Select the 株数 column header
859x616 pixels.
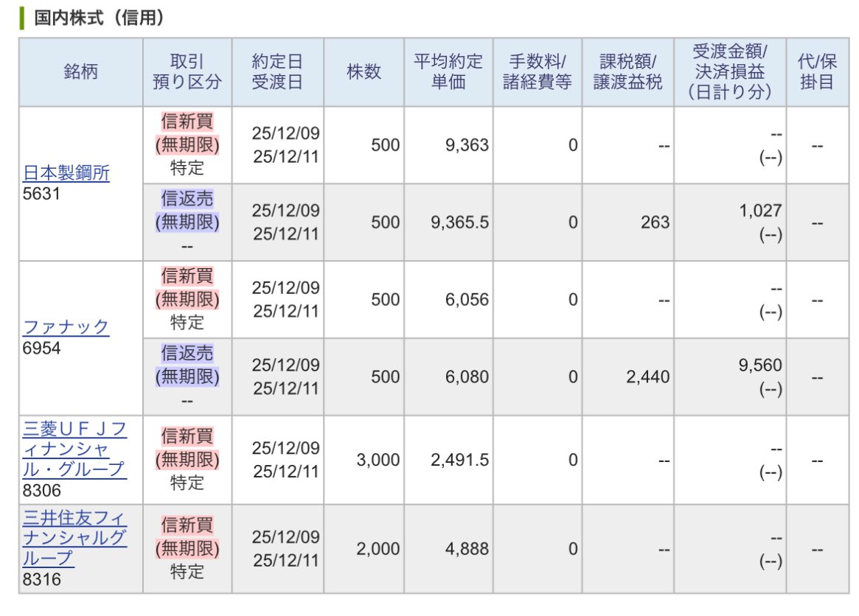point(364,71)
